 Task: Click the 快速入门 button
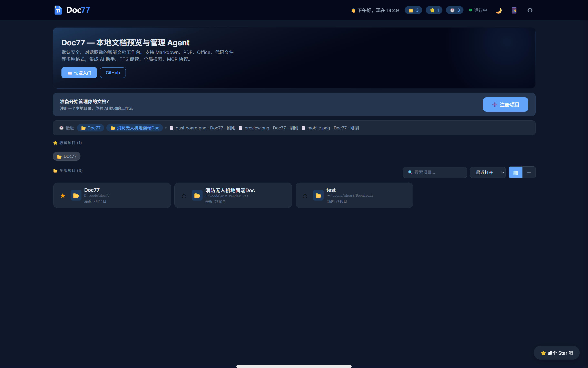pos(79,73)
